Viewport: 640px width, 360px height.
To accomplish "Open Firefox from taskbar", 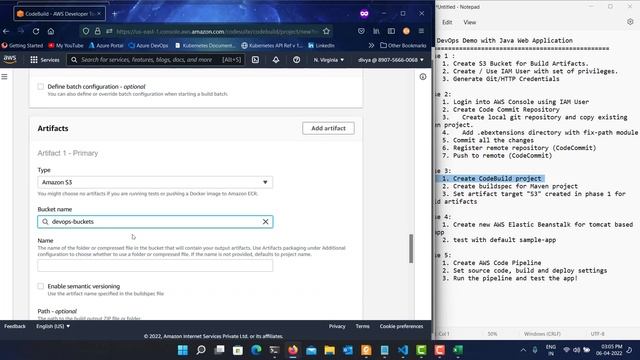I will pyautogui.click(x=293, y=350).
